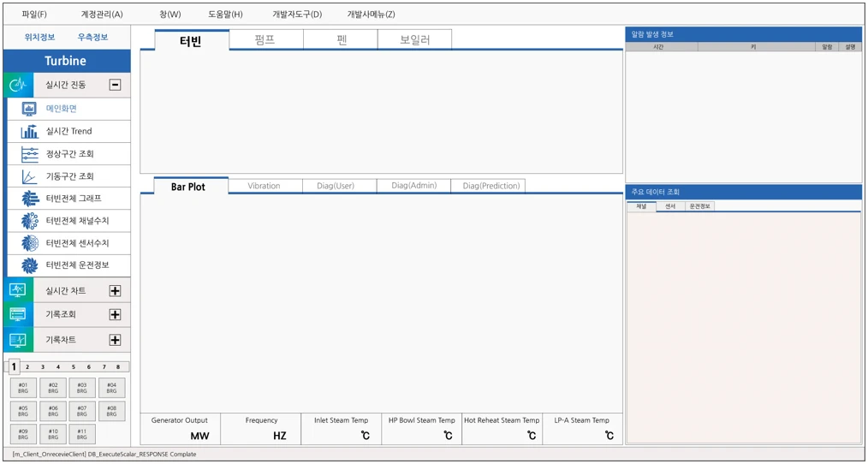Select the #10 BRG bearing button

click(x=53, y=434)
